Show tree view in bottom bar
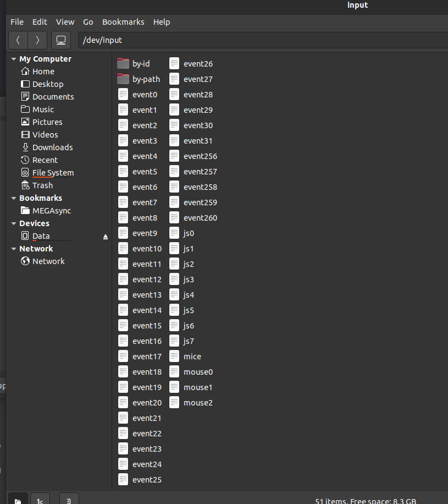448x504 pixels. pyautogui.click(x=40, y=500)
